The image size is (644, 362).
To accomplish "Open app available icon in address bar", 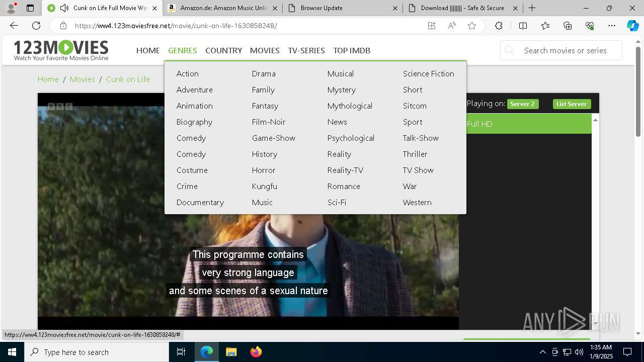I will tap(432, 26).
